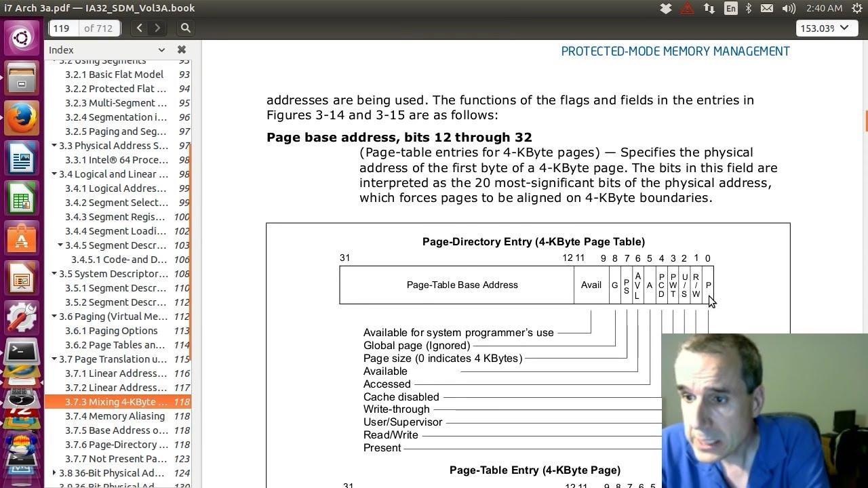The image size is (868, 488).
Task: Open the sound volume indicator
Action: tap(789, 8)
